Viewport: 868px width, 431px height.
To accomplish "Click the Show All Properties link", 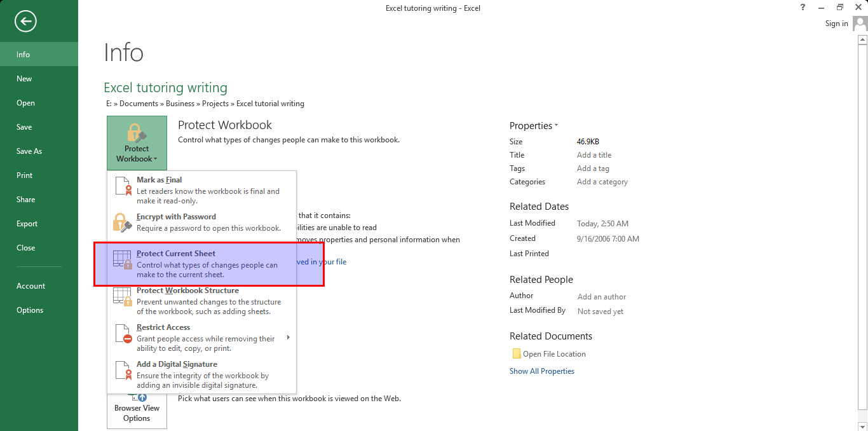I will coord(542,371).
